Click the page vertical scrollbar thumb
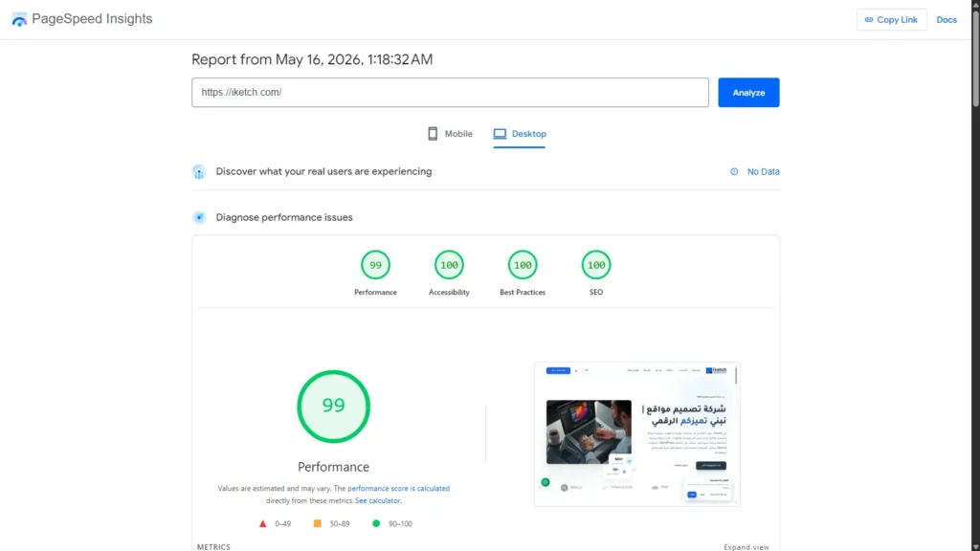 975,56
